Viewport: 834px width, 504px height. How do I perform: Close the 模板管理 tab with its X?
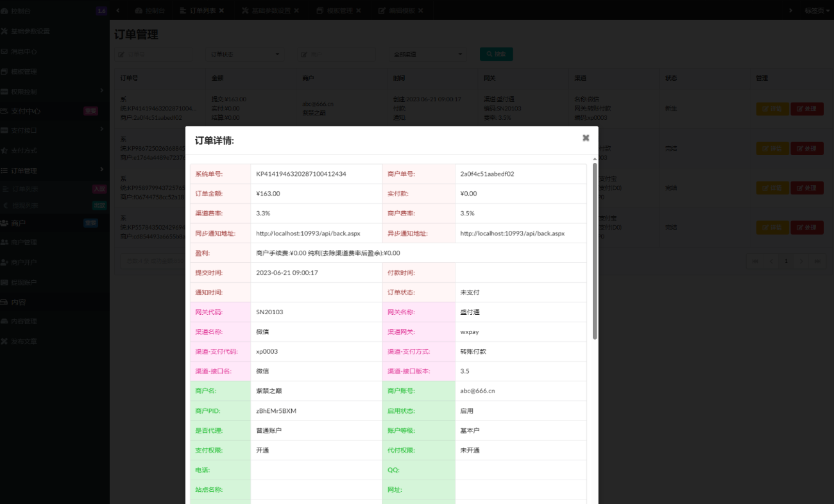[358, 11]
